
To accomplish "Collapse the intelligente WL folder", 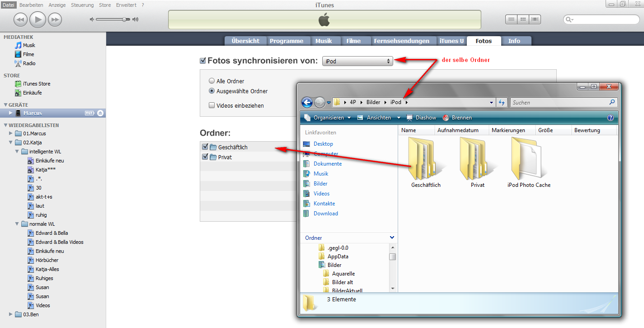I will (x=17, y=152).
